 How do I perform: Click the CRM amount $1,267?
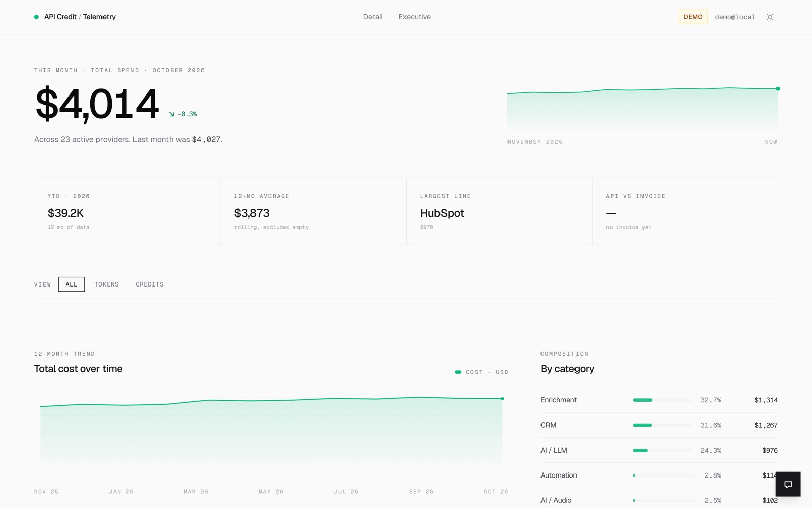(766, 425)
